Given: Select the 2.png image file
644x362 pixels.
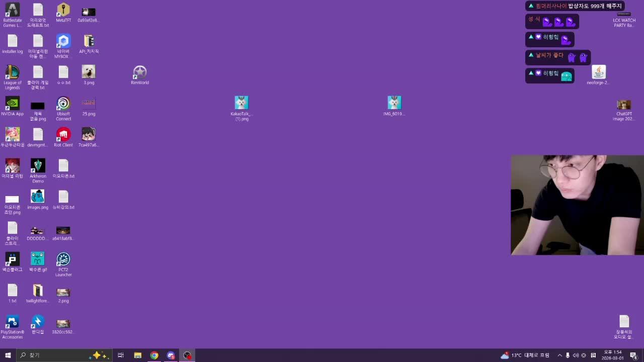Looking at the screenshot, I should (63, 295).
